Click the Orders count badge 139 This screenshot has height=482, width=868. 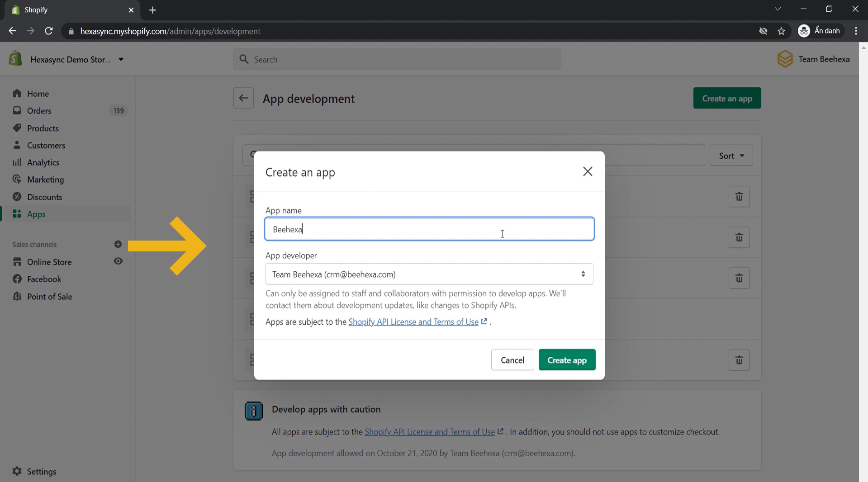(119, 111)
